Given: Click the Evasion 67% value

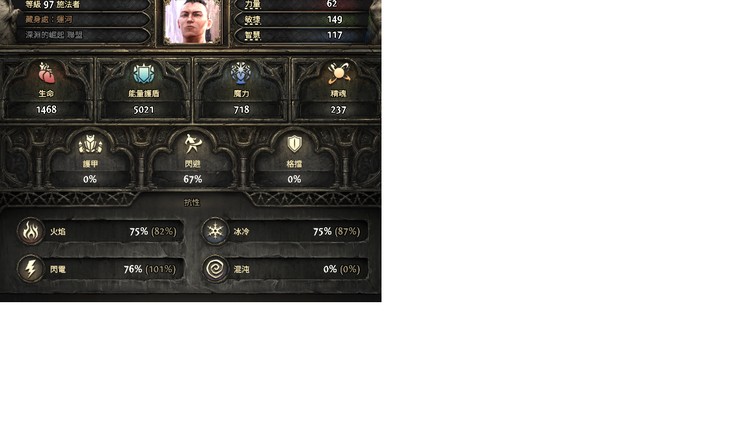Looking at the screenshot, I should pos(192,179).
